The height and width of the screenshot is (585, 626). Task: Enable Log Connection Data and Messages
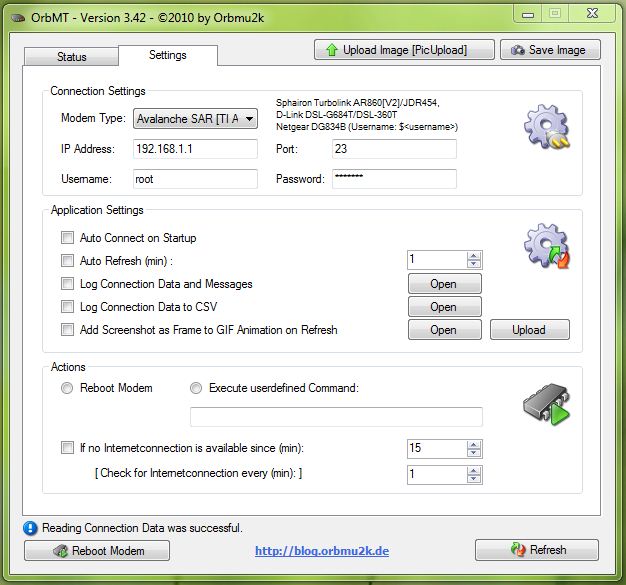[x=67, y=284]
